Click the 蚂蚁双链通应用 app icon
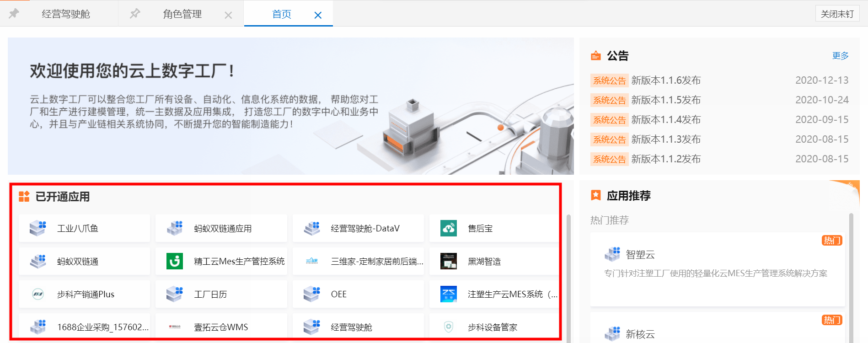Screen dimensions: 868x343 pos(175,228)
